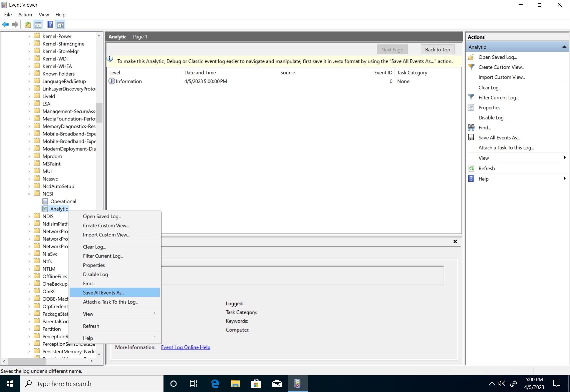
Task: Click the Up One Level folder icon
Action: coord(28,24)
